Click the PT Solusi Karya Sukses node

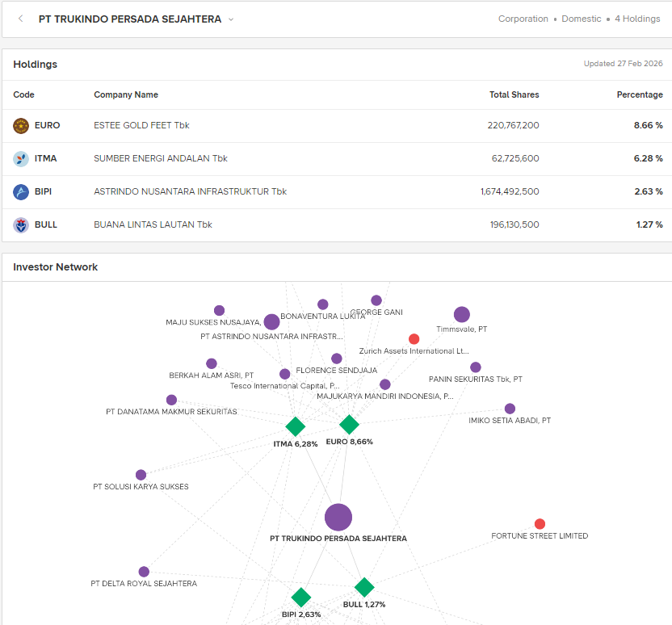141,475
